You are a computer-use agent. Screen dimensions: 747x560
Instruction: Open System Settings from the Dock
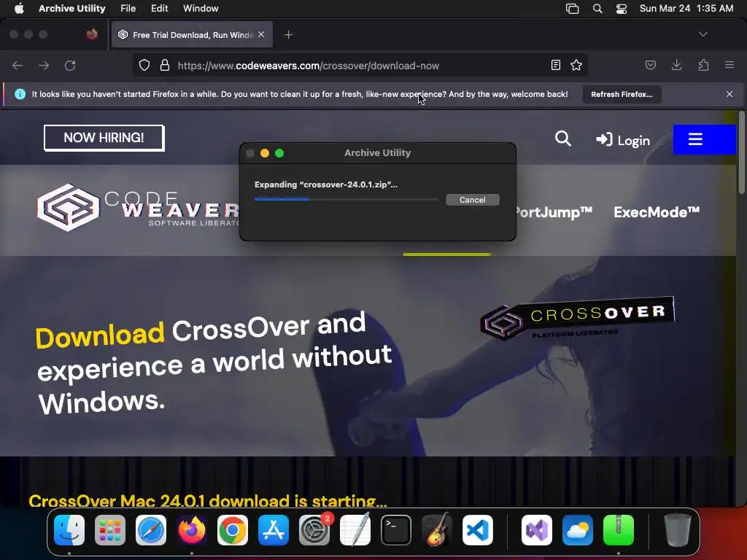[x=314, y=530]
